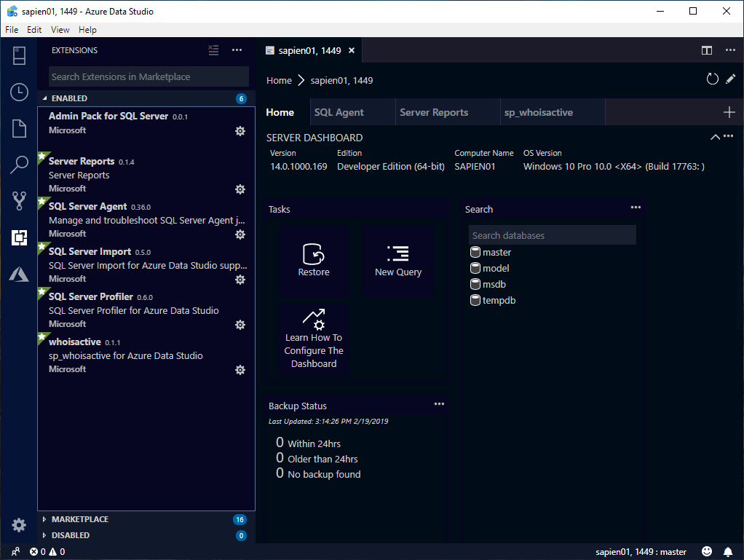Image resolution: width=744 pixels, height=560 pixels.
Task: Click Home in the breadcrumb
Action: 279,81
